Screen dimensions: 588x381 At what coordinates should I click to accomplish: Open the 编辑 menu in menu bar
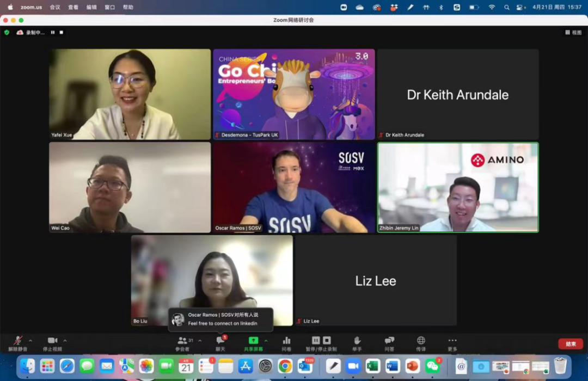tap(91, 7)
